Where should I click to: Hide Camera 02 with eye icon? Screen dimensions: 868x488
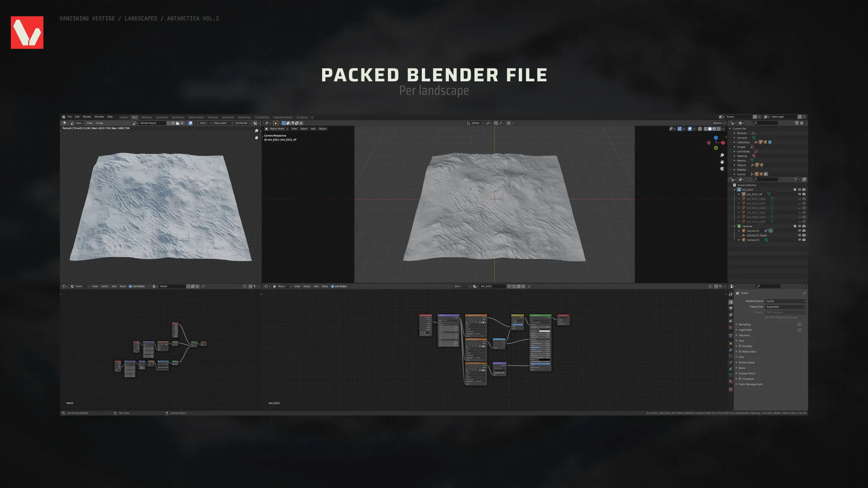(x=799, y=240)
